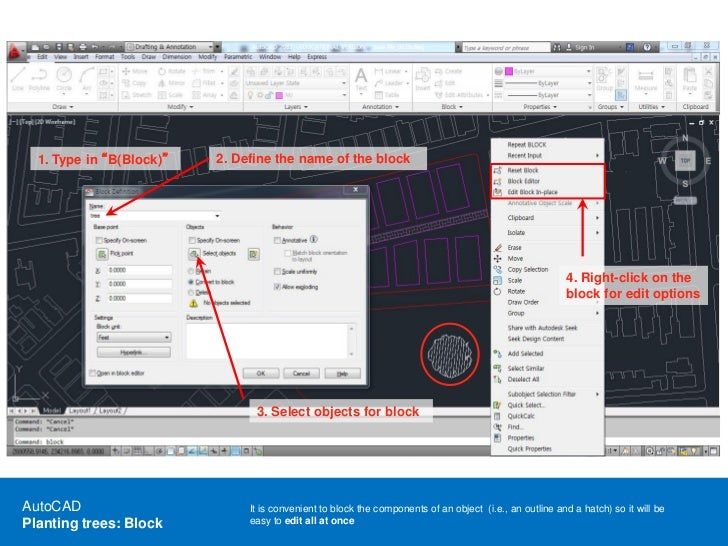Image resolution: width=728 pixels, height=546 pixels.
Task: Expand the Properties panel
Action: pos(540,107)
